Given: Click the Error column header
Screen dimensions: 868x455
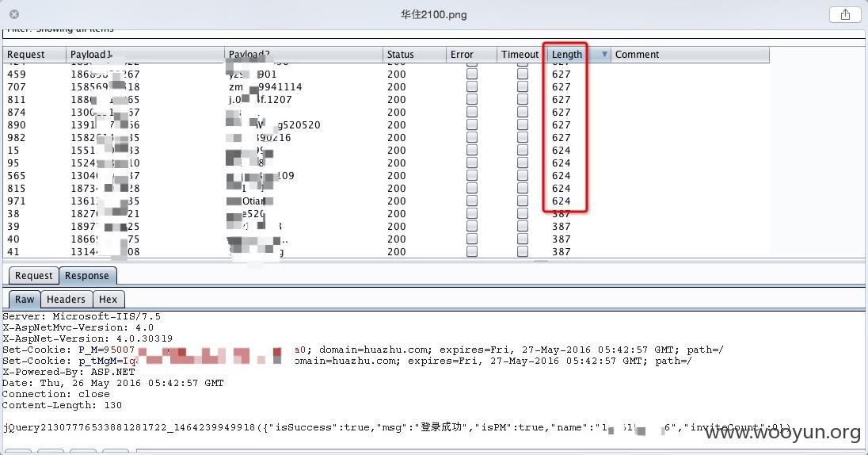Looking at the screenshot, I should coord(471,55).
